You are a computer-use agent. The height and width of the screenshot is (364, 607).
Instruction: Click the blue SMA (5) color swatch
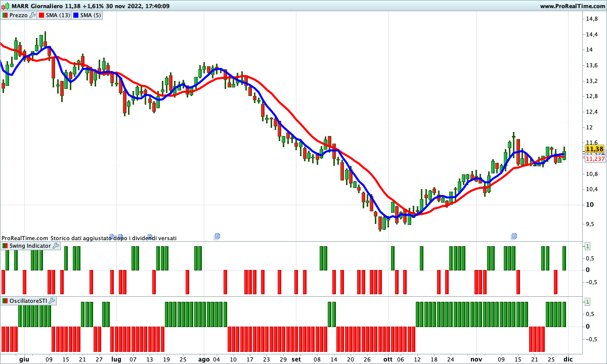[76, 15]
